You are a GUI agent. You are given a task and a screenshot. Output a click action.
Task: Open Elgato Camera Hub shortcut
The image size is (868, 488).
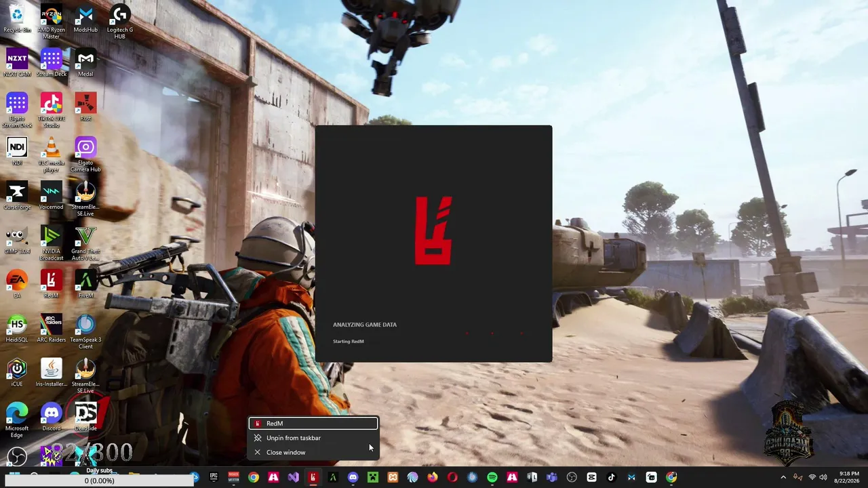click(85, 155)
